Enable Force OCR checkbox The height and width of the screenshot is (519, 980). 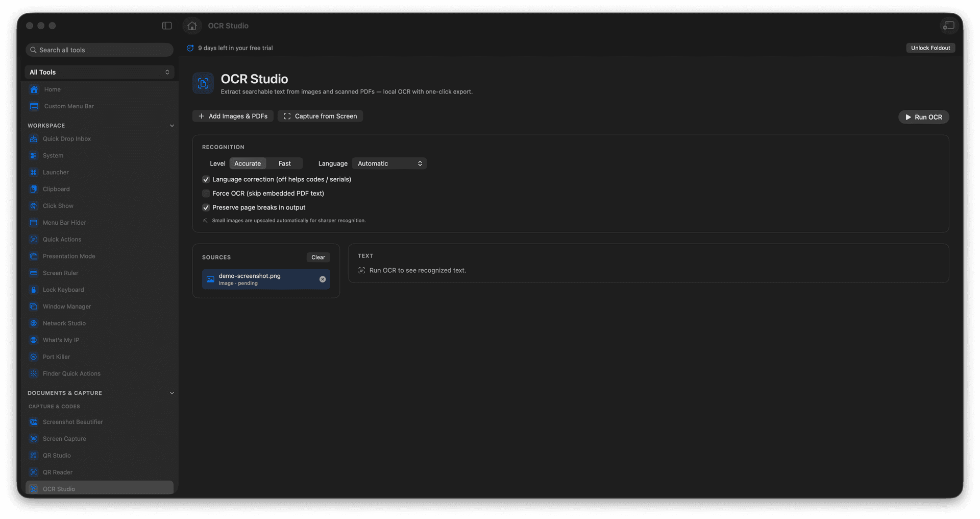(x=206, y=194)
